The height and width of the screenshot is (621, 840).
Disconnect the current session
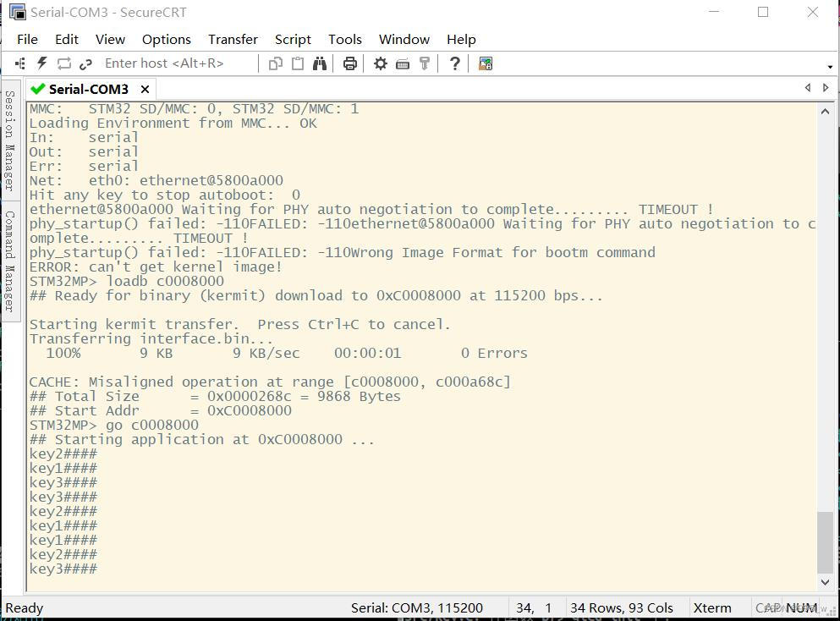click(x=85, y=63)
